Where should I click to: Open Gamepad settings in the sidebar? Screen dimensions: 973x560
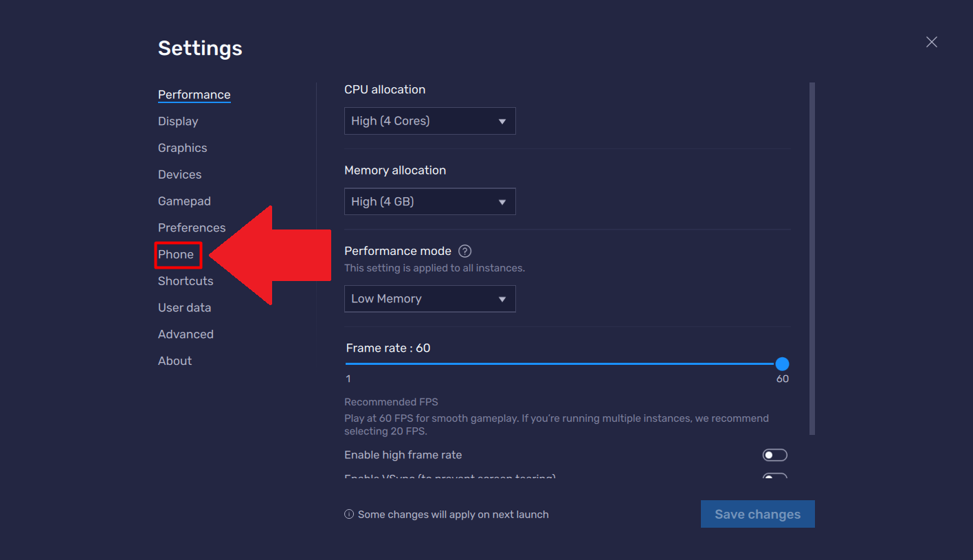coord(184,201)
